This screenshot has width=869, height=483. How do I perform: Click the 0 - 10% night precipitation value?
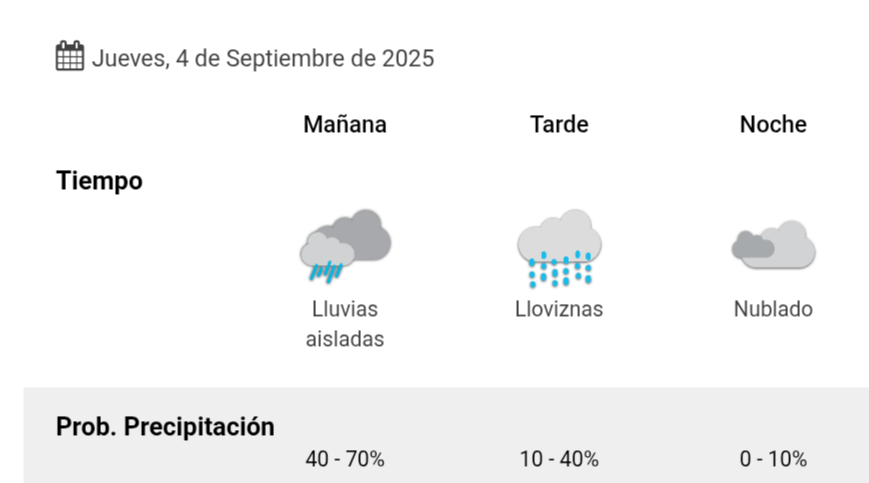(773, 459)
